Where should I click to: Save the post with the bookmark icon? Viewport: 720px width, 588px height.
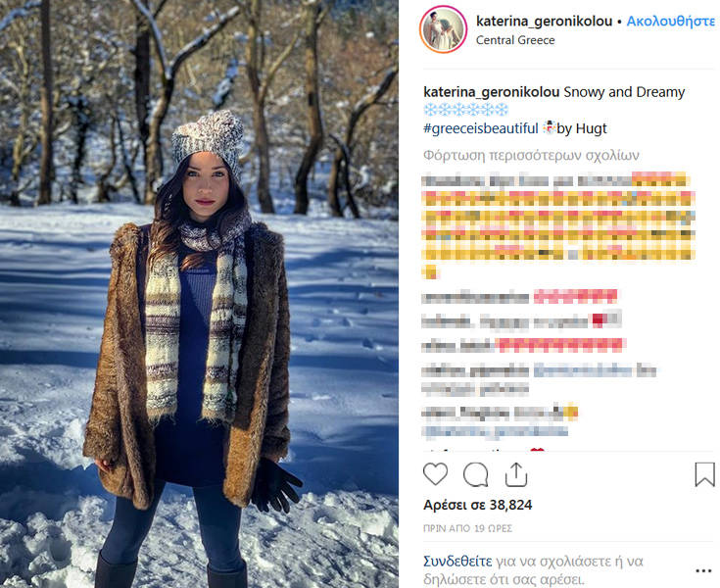pos(705,474)
